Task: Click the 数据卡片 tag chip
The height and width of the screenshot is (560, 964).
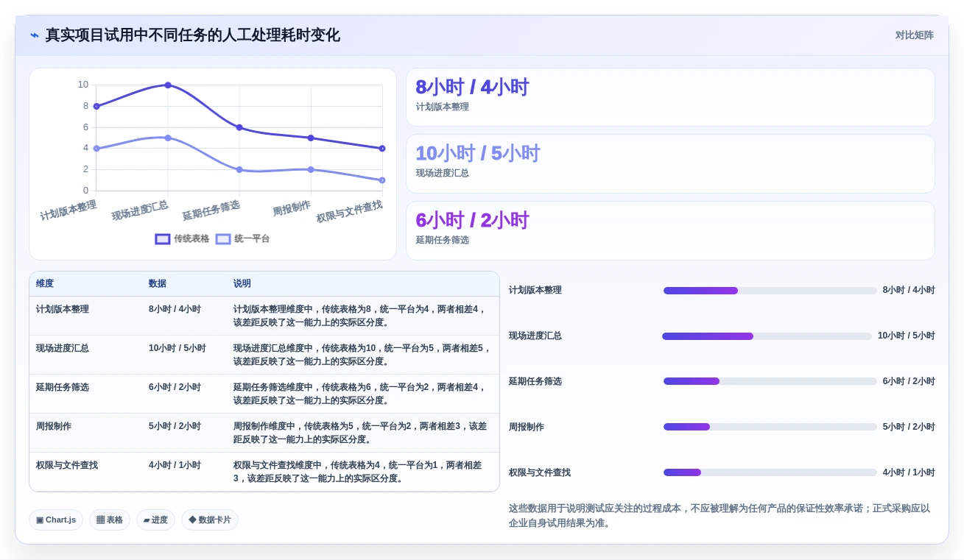Action: [x=210, y=520]
